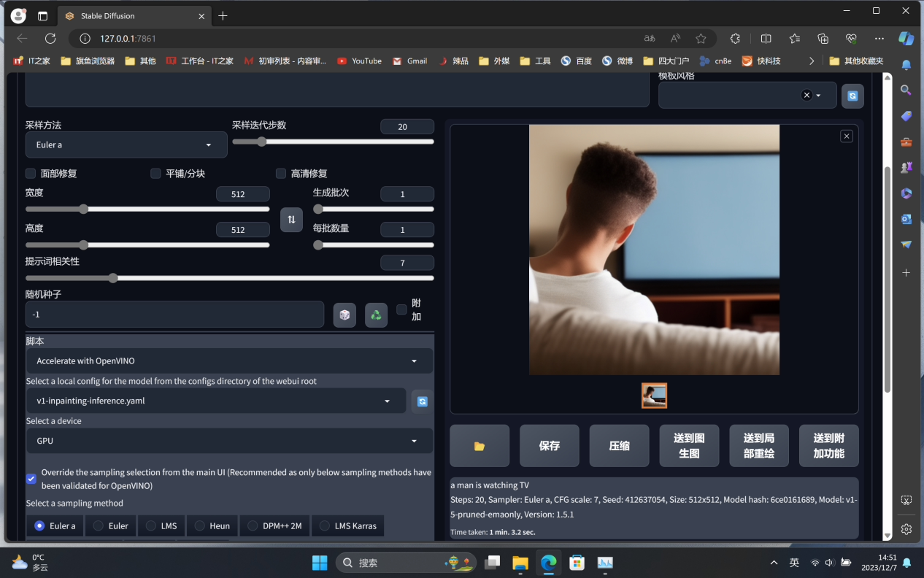Click the green recycle seed icon

[376, 315]
